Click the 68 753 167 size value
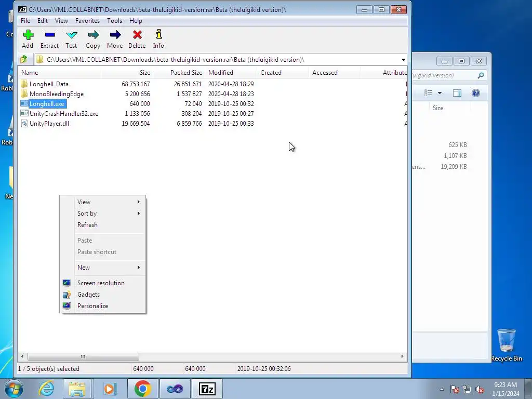 136,84
